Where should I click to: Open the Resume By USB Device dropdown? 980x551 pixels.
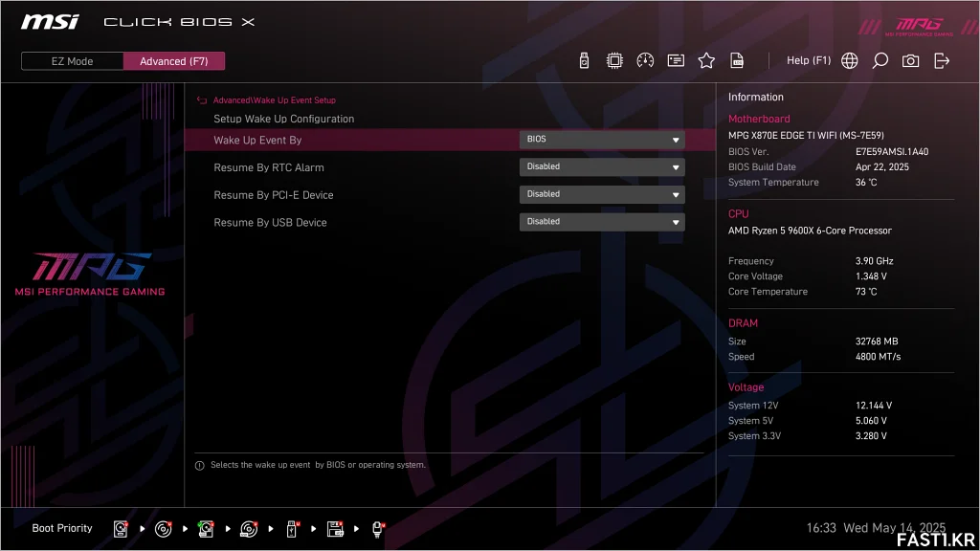pos(602,222)
